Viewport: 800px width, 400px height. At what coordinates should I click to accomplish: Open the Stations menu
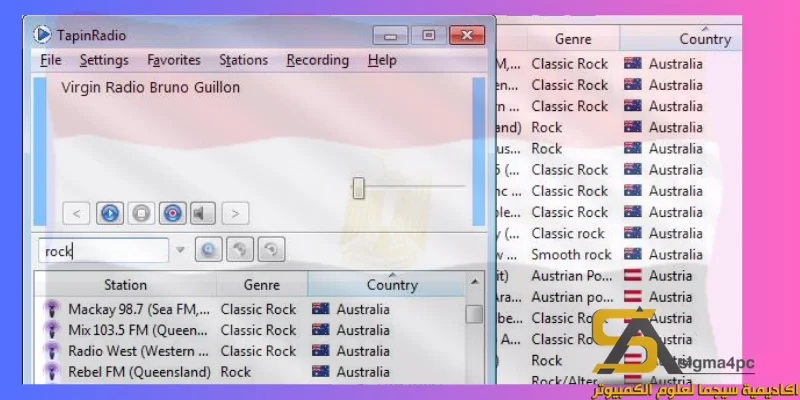(x=243, y=60)
